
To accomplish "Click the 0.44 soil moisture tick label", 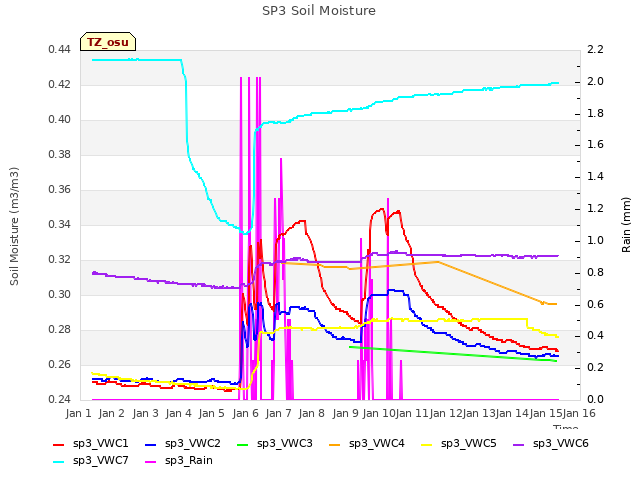I will click(59, 49).
